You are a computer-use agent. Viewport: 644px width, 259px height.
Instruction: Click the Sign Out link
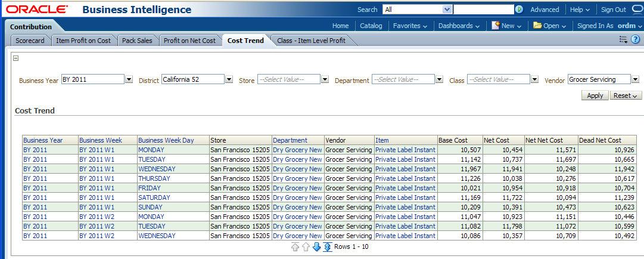tap(613, 10)
